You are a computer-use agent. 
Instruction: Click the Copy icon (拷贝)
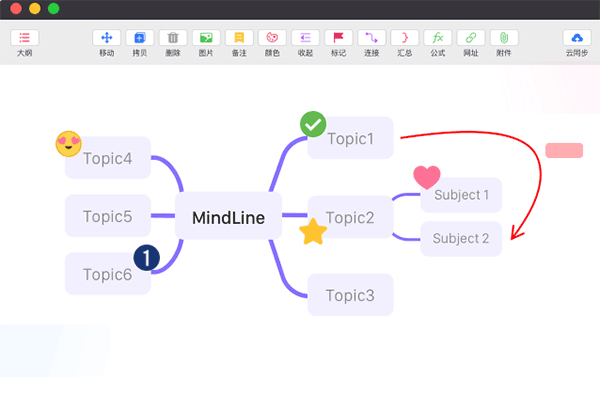[x=140, y=38]
